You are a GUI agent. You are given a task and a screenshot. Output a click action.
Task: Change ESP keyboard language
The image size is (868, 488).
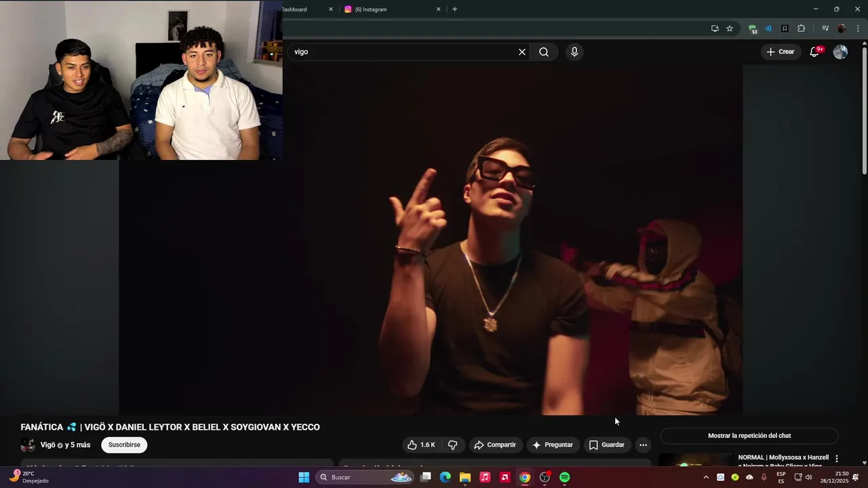pyautogui.click(x=781, y=477)
